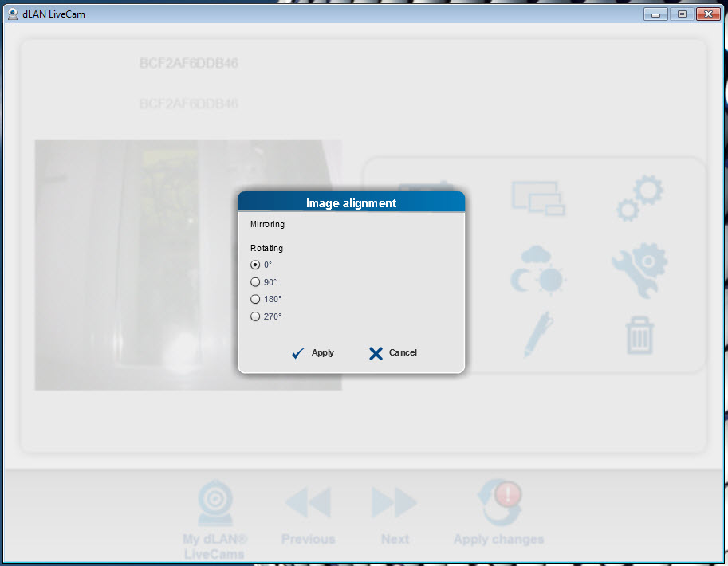
Task: Maximize the dLAN LiveCam window
Action: pyautogui.click(x=682, y=14)
